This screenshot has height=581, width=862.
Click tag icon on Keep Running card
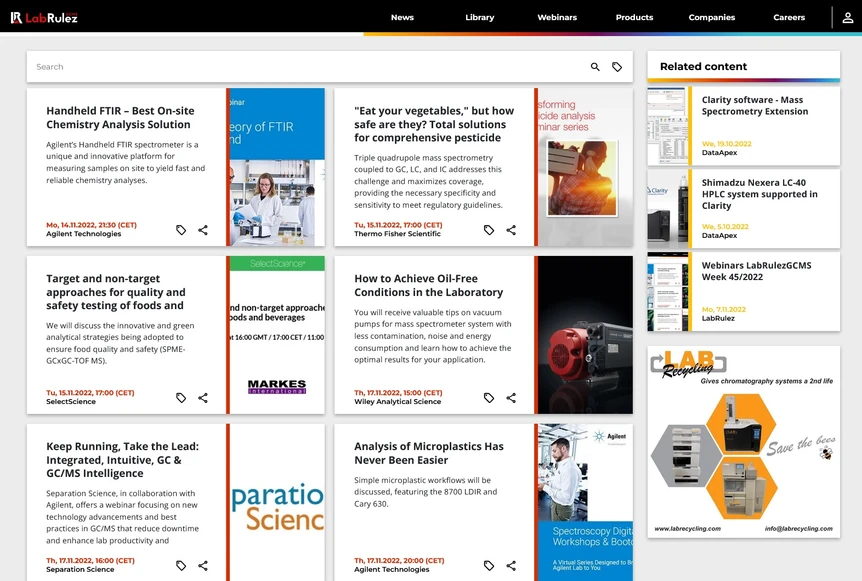[x=181, y=565]
